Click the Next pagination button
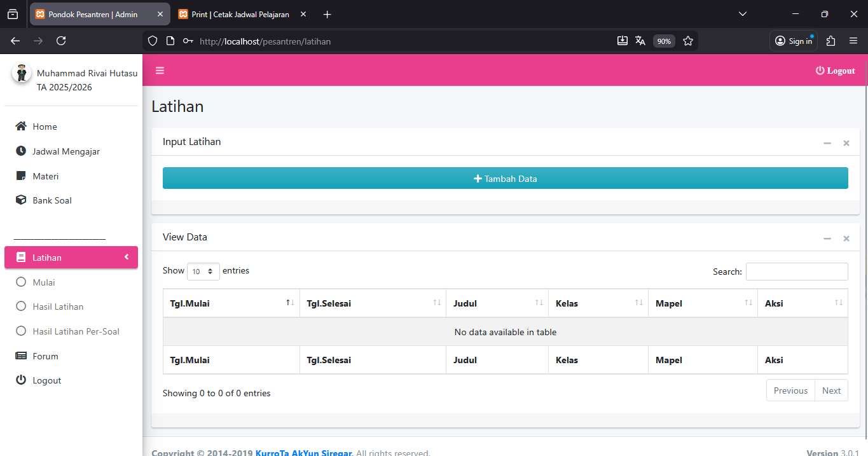868x456 pixels. (831, 390)
